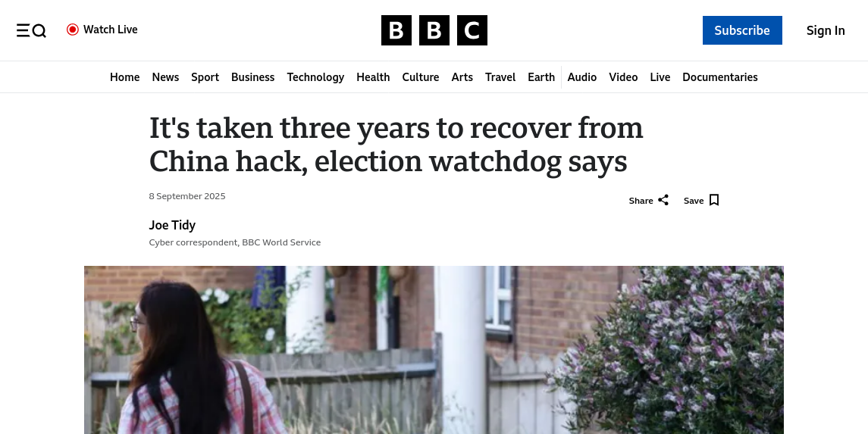Click the red Watch Live icon
The width and height of the screenshot is (868, 434).
[73, 30]
